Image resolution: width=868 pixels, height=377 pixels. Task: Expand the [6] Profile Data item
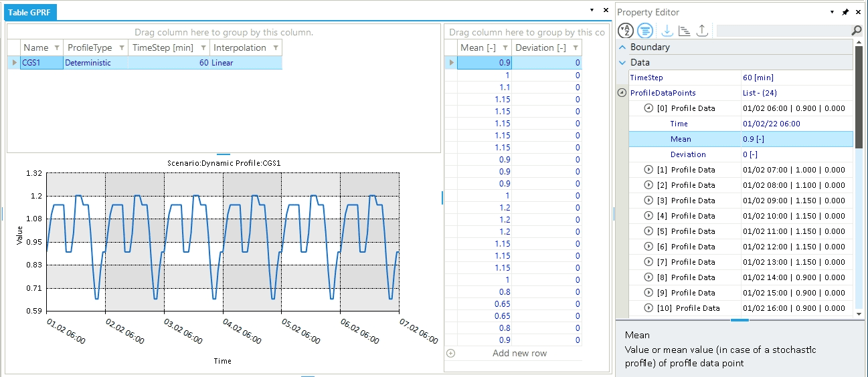pos(648,247)
